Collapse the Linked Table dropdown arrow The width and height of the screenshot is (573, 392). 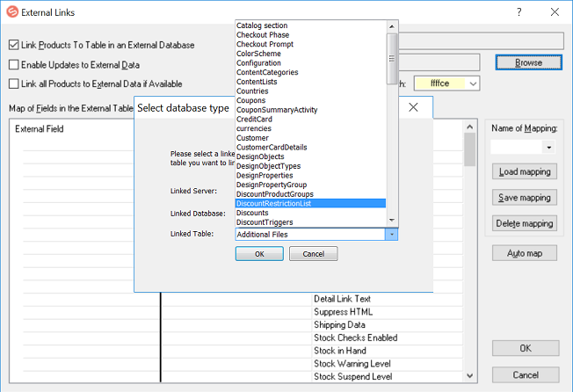[x=392, y=235]
